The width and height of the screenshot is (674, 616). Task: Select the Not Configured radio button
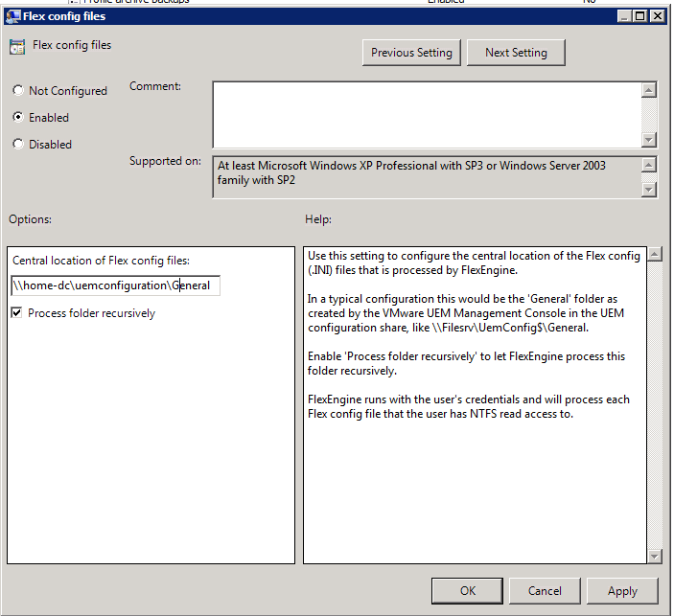tap(18, 91)
